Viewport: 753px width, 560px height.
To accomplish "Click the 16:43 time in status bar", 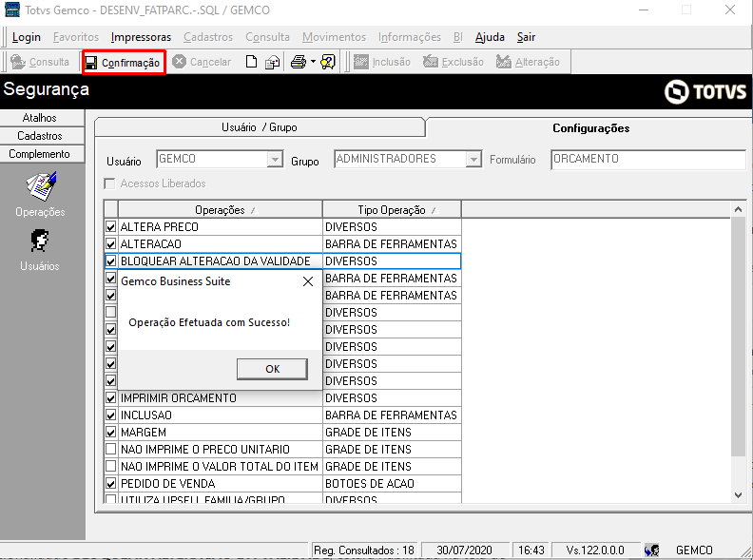I will (531, 550).
